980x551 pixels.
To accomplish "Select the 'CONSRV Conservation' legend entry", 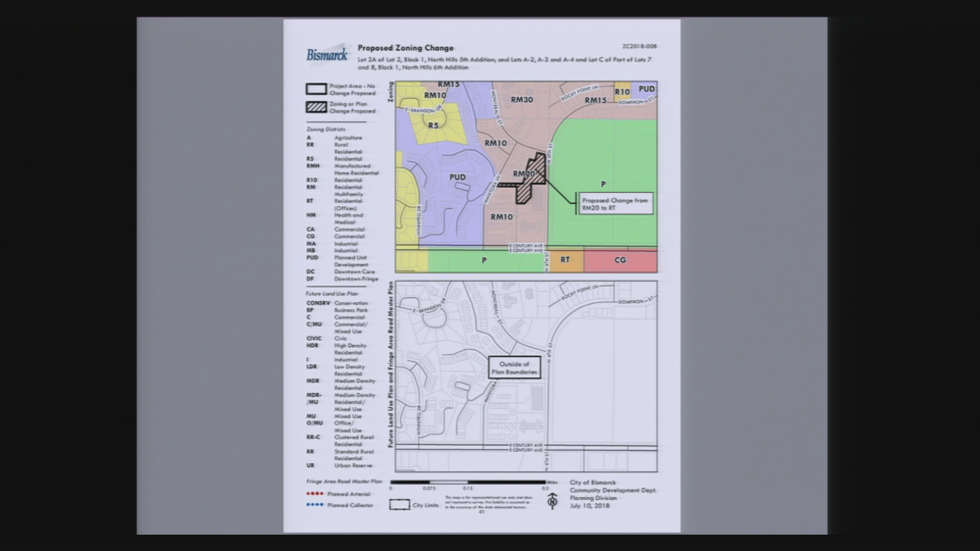I will [x=337, y=303].
